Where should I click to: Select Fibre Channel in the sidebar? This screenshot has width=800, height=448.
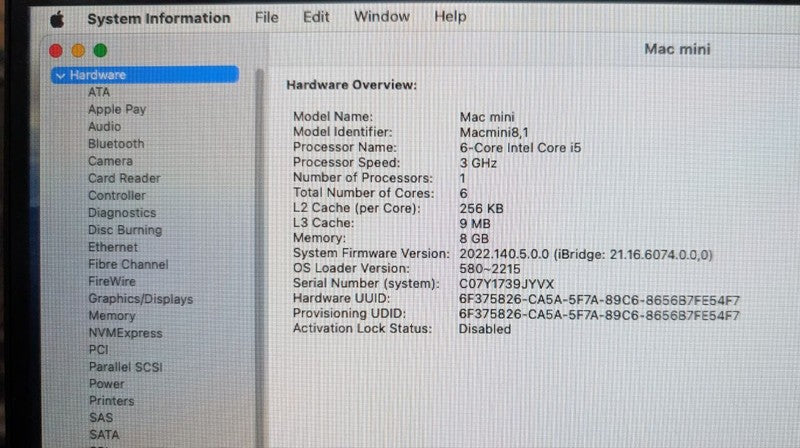pyautogui.click(x=128, y=264)
